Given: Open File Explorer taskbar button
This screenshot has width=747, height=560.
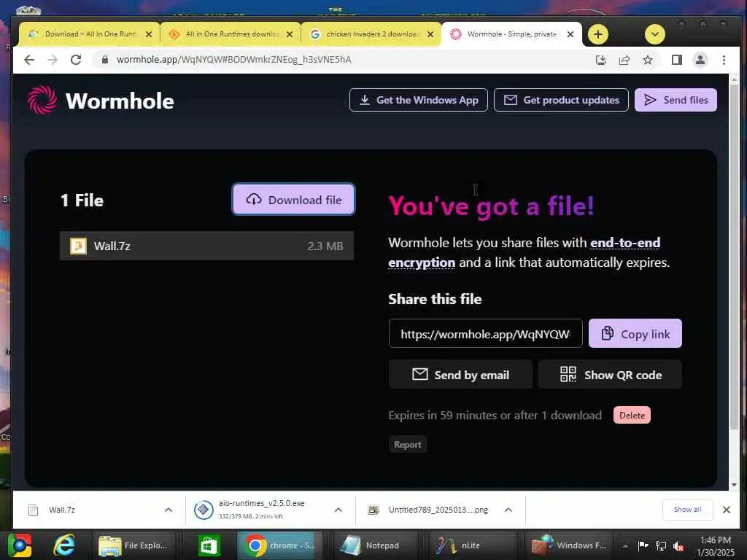Looking at the screenshot, I should pos(133,545).
